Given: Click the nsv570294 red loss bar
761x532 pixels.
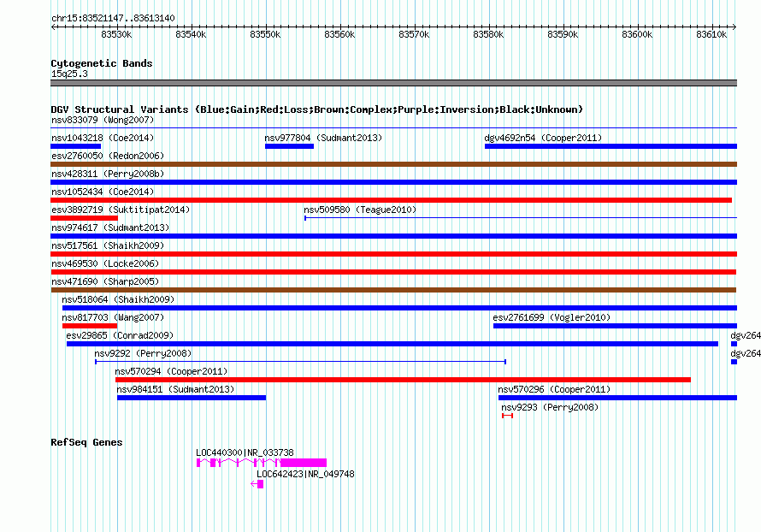Looking at the screenshot, I should click(403, 380).
